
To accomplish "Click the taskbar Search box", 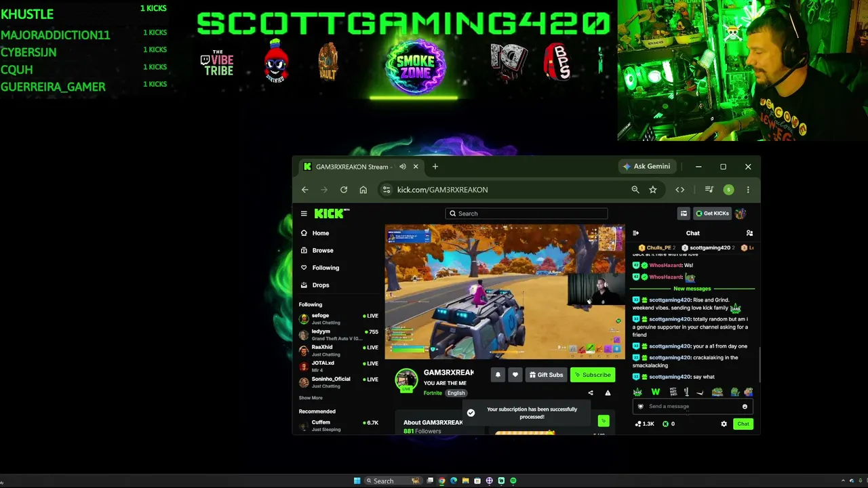I will pyautogui.click(x=393, y=481).
